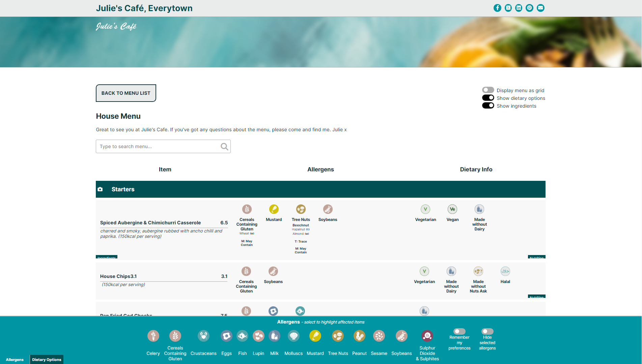Select the House Chips item name
Screen dimensions: 642x364
click(x=118, y=276)
